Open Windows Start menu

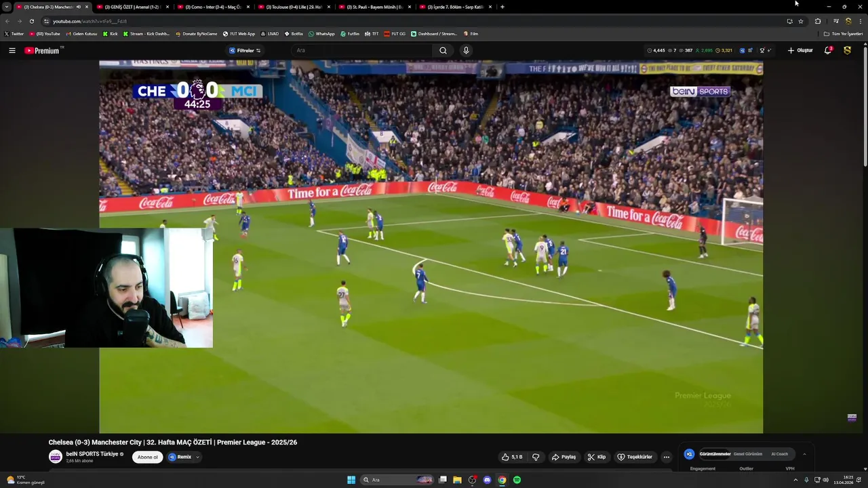pos(351,480)
